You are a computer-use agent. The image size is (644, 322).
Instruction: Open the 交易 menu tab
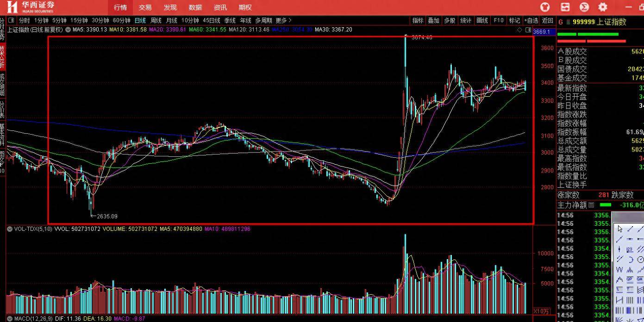[x=145, y=7]
